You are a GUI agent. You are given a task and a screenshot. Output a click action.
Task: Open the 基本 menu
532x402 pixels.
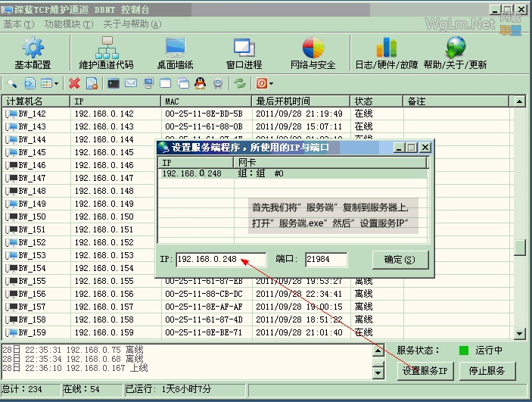point(19,24)
